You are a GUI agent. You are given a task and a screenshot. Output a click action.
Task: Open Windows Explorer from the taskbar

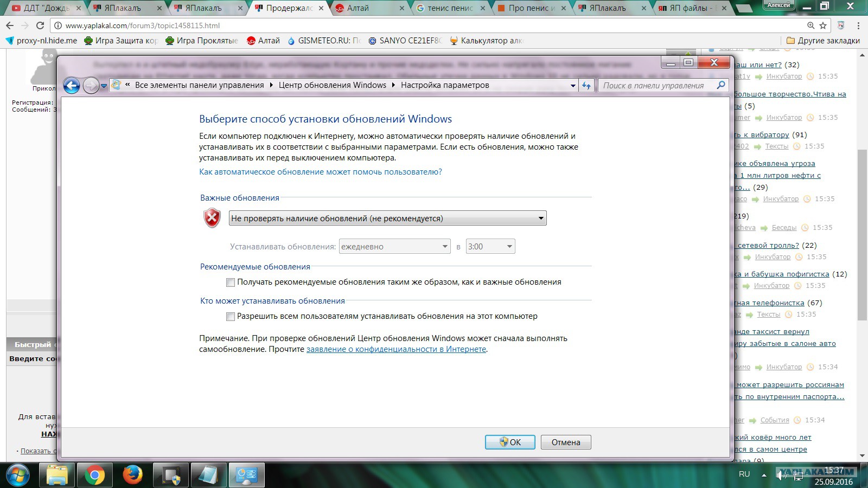(56, 476)
